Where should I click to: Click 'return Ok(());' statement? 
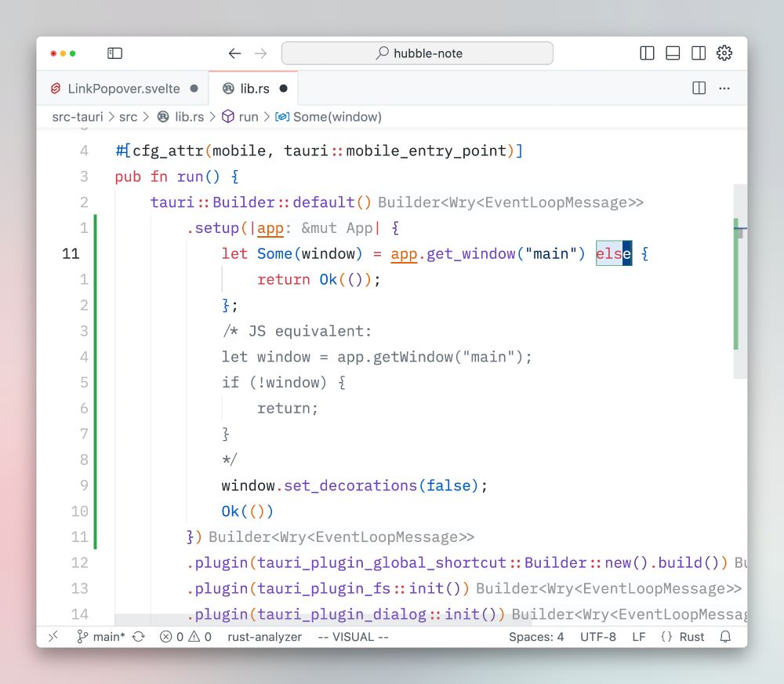coord(319,279)
